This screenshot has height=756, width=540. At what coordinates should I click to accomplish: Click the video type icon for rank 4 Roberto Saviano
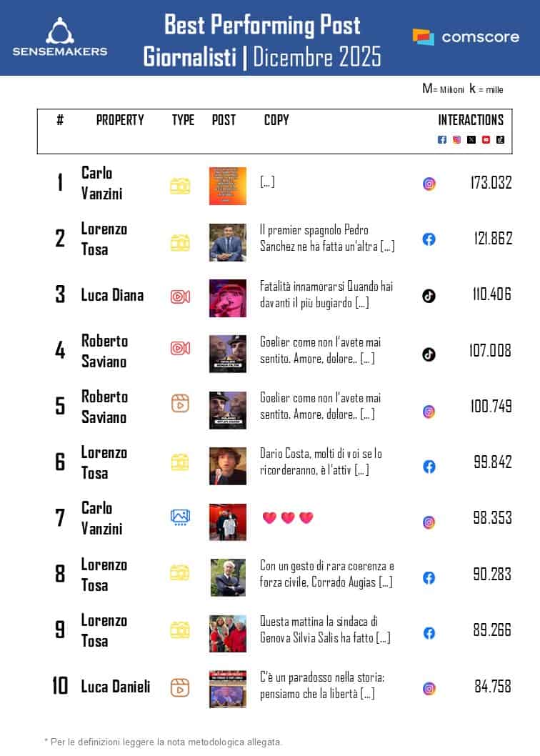click(180, 348)
